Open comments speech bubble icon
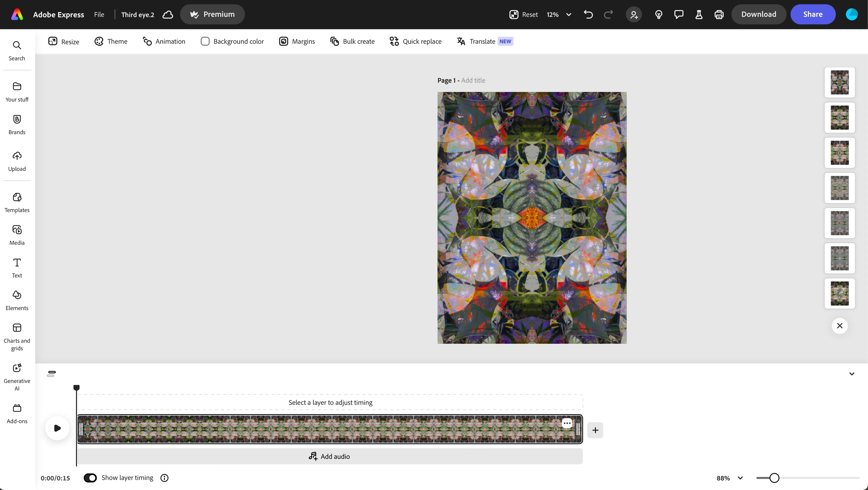Image resolution: width=868 pixels, height=490 pixels. tap(679, 15)
